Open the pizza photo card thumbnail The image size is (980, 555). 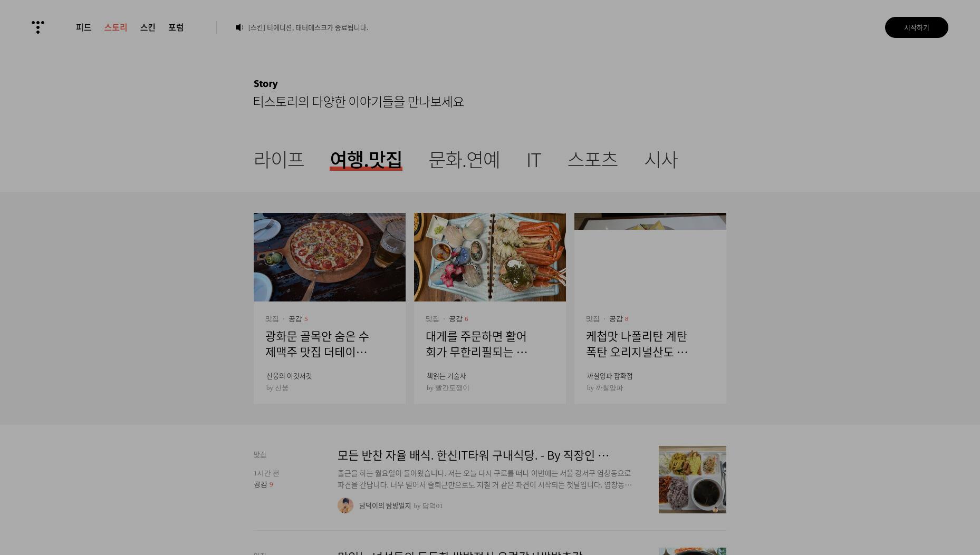click(330, 257)
